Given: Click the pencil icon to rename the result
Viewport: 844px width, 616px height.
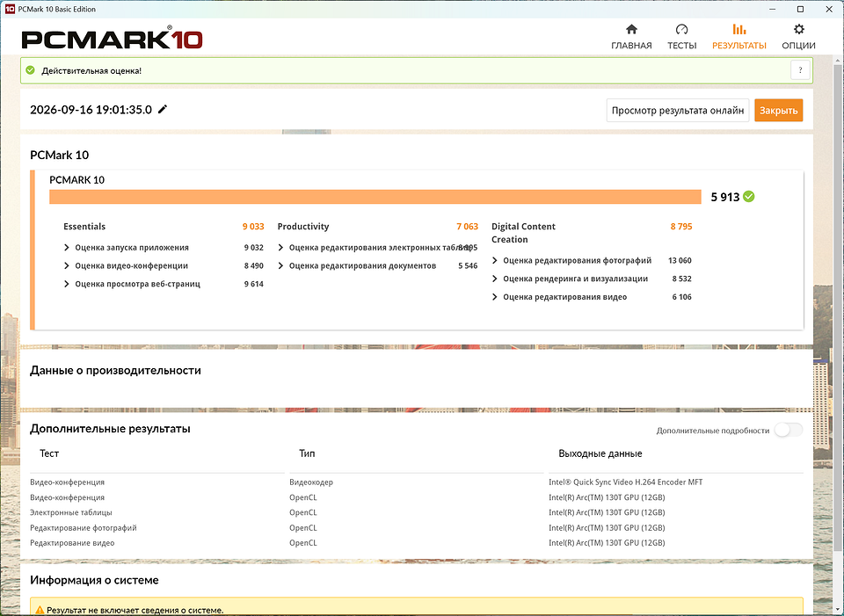Looking at the screenshot, I should tap(163, 109).
